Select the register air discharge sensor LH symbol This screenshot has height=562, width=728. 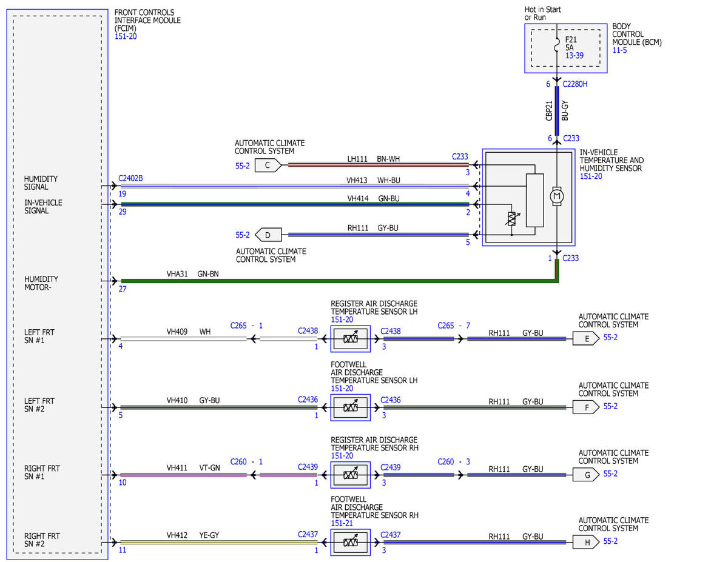350,339
